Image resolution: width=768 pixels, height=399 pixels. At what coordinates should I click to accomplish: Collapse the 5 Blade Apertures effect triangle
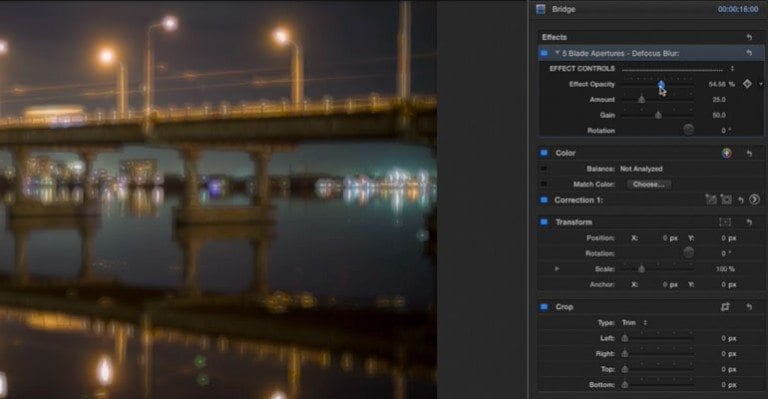pos(557,52)
